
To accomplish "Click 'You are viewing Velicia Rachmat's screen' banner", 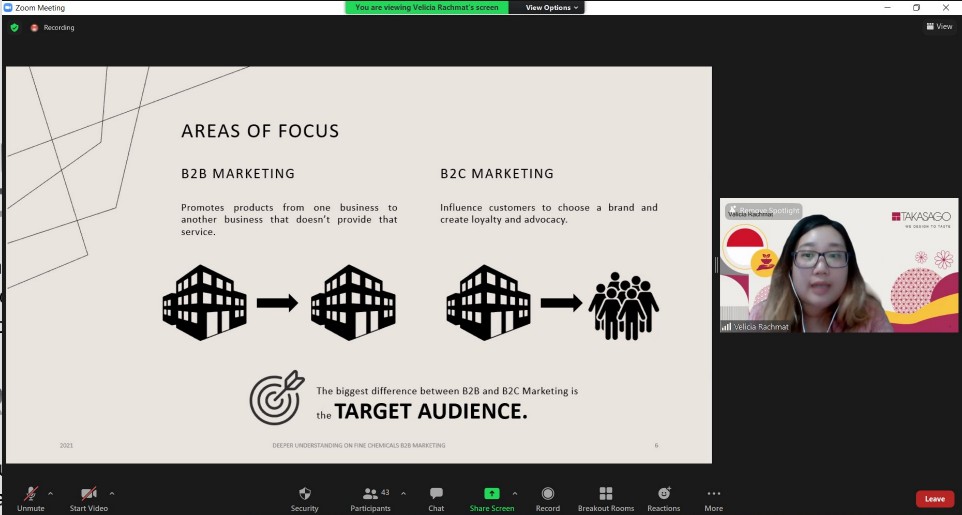I will point(426,7).
